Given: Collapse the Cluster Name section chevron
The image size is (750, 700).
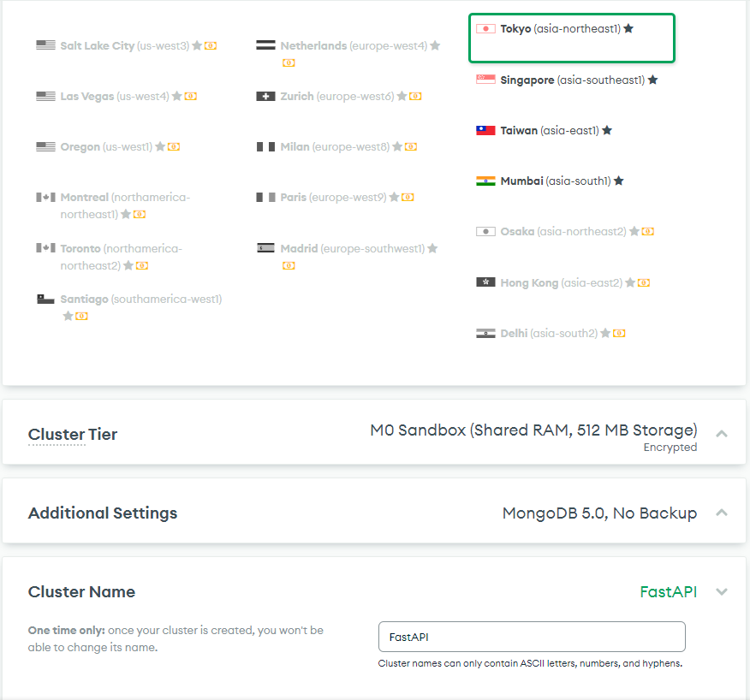Looking at the screenshot, I should pos(721,592).
